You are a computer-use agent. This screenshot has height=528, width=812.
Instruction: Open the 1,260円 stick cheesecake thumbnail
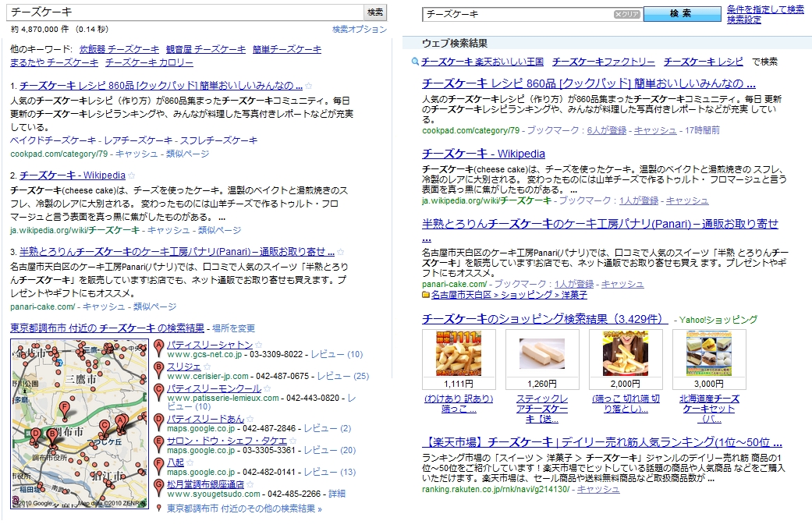click(542, 354)
